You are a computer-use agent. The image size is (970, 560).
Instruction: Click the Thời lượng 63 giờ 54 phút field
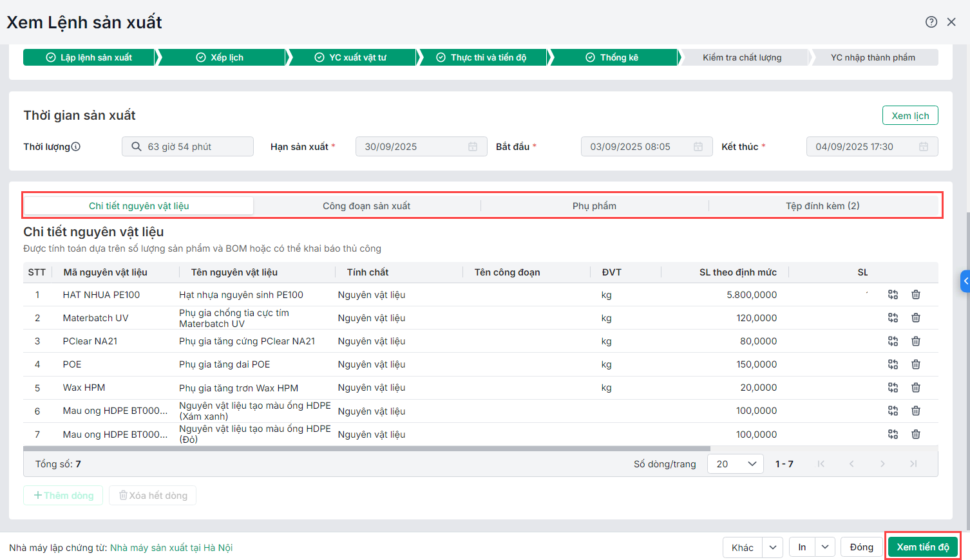tap(187, 147)
